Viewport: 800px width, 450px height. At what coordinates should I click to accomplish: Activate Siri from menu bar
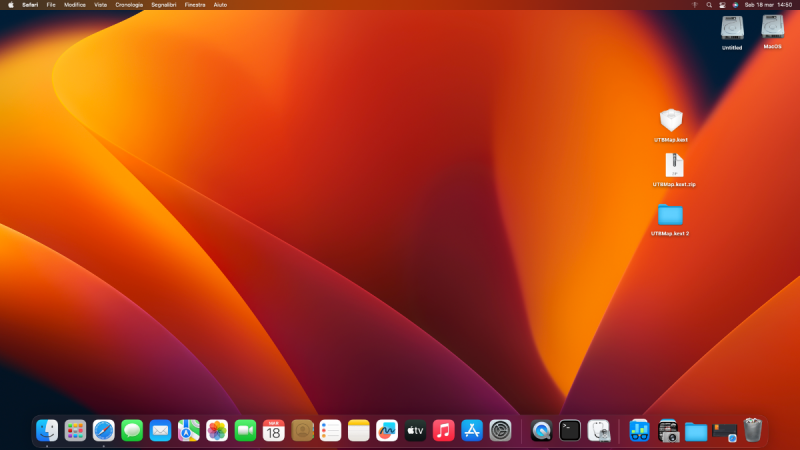point(735,5)
